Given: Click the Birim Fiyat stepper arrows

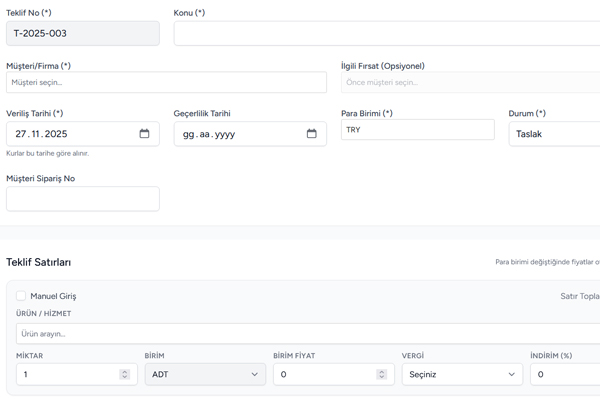Looking at the screenshot, I should (x=381, y=375).
